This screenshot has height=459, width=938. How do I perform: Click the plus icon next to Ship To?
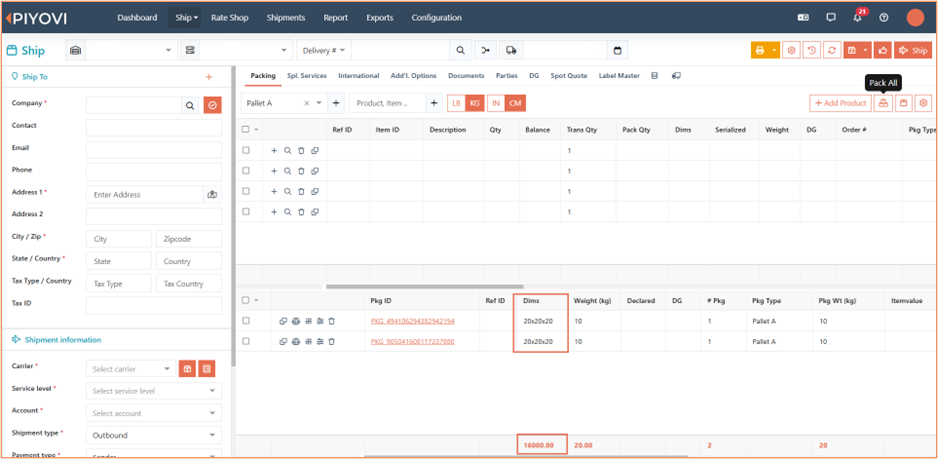pyautogui.click(x=209, y=77)
